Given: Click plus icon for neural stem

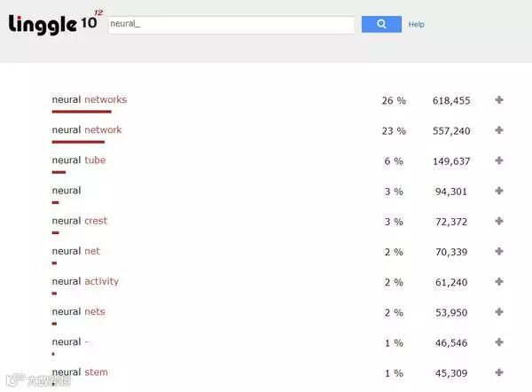Looking at the screenshot, I should click(x=499, y=372).
